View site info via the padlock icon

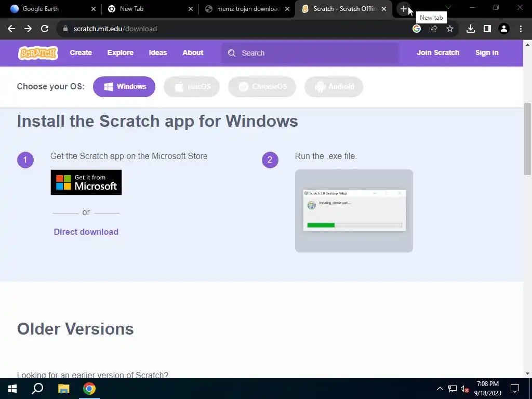pos(65,29)
